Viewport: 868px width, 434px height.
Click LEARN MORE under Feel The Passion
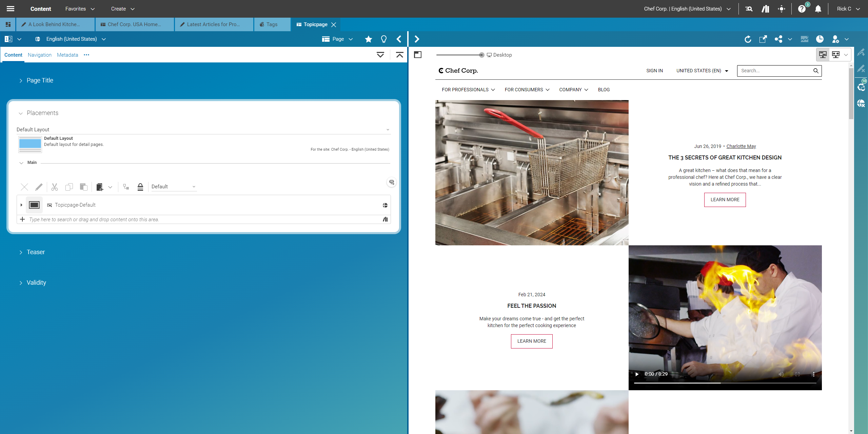pyautogui.click(x=531, y=341)
